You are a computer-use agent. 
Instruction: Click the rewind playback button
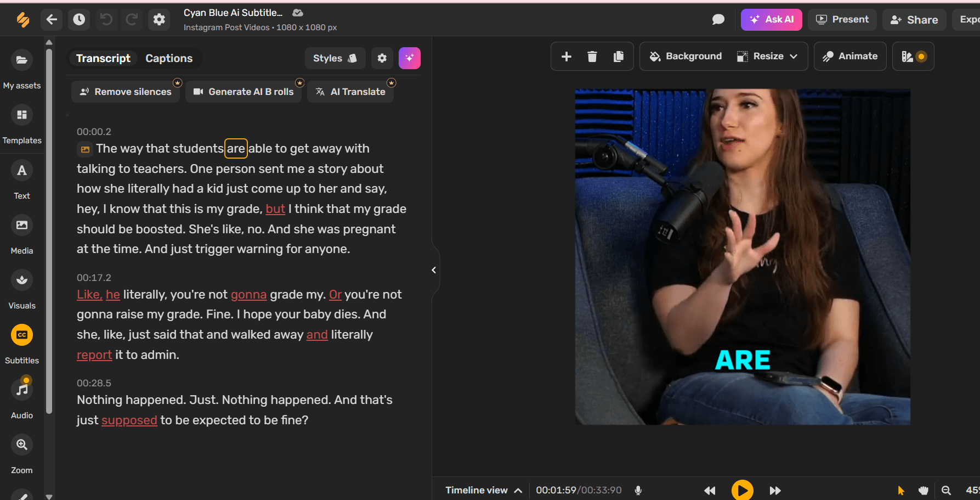point(710,490)
